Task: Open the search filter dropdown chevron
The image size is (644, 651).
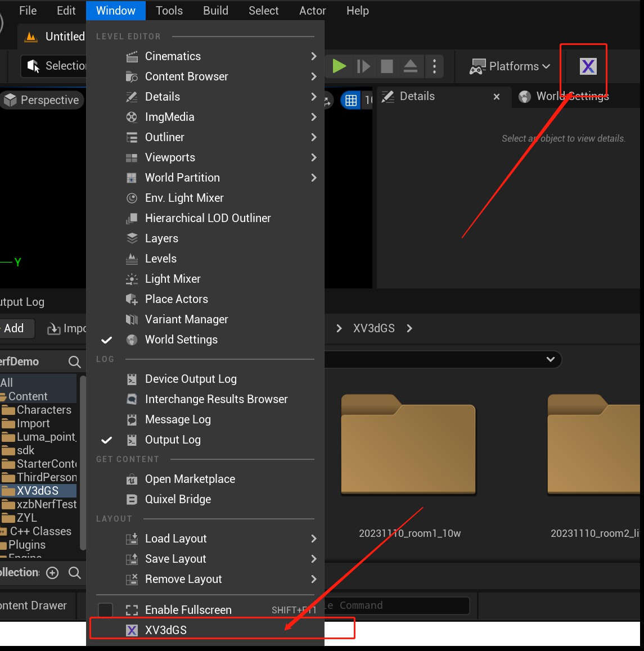Action: 551,359
